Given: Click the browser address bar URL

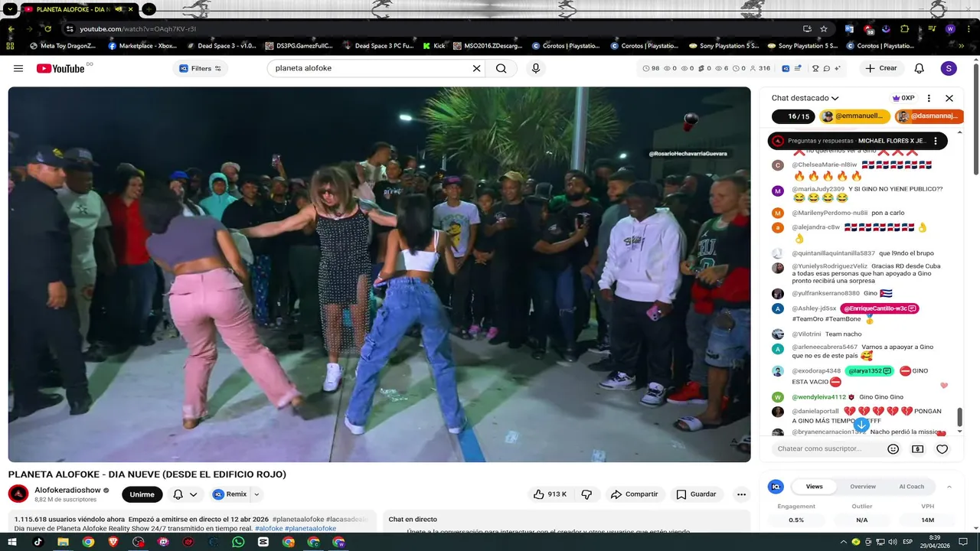Looking at the screenshot, I should tap(138, 29).
